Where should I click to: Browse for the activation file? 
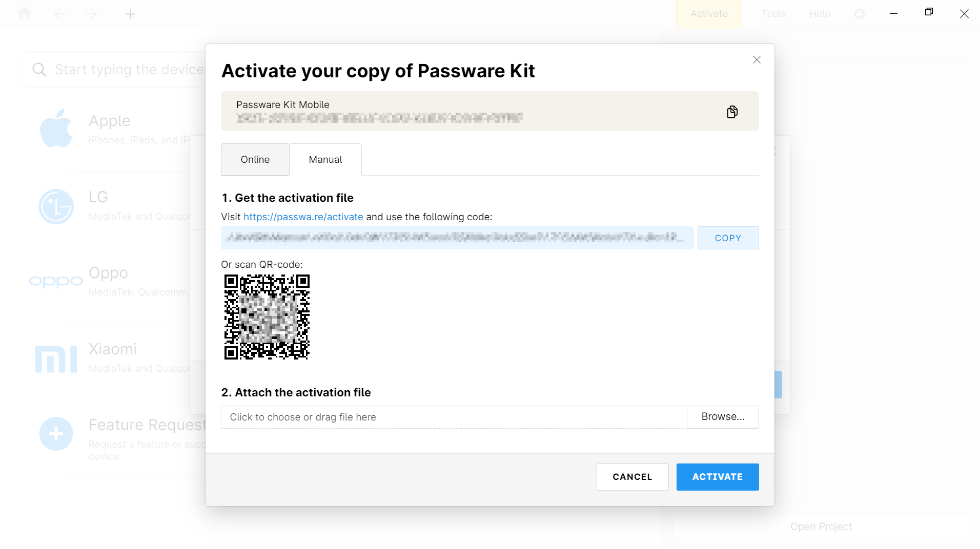(723, 417)
